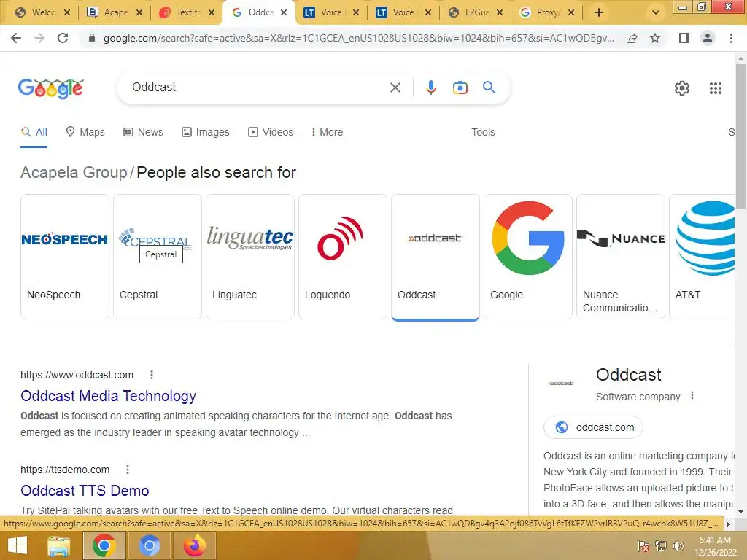The height and width of the screenshot is (560, 747).
Task: Switch to News results
Action: point(143,132)
